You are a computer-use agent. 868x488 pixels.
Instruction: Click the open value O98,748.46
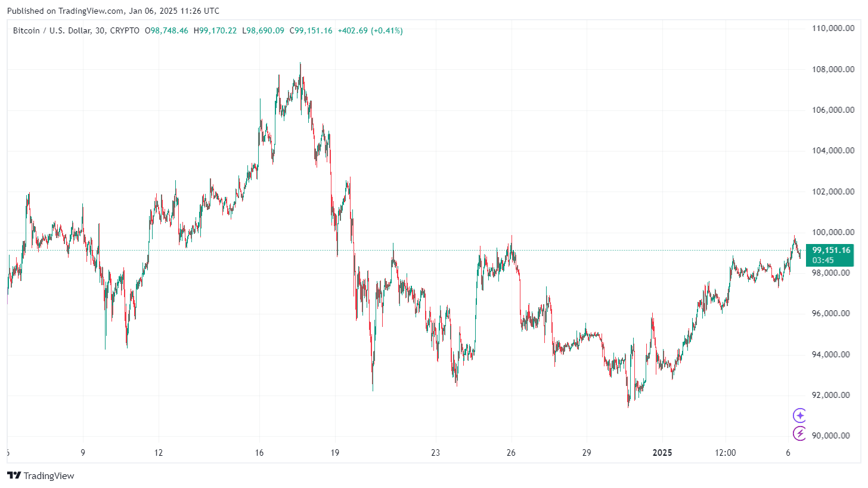point(166,30)
